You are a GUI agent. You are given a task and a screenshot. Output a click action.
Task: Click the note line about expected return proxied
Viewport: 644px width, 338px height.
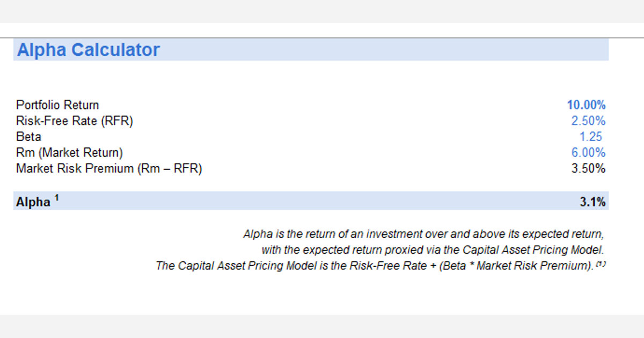pos(433,250)
